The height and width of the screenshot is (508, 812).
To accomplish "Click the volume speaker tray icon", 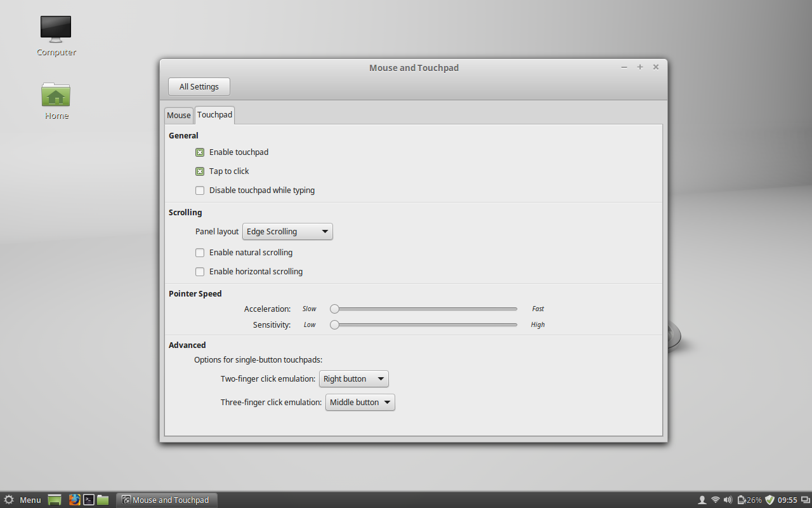I will coord(728,500).
